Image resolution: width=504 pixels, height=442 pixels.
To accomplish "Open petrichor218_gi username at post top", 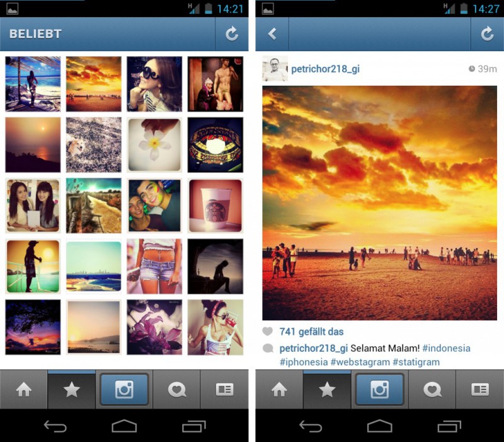I will pyautogui.click(x=325, y=69).
